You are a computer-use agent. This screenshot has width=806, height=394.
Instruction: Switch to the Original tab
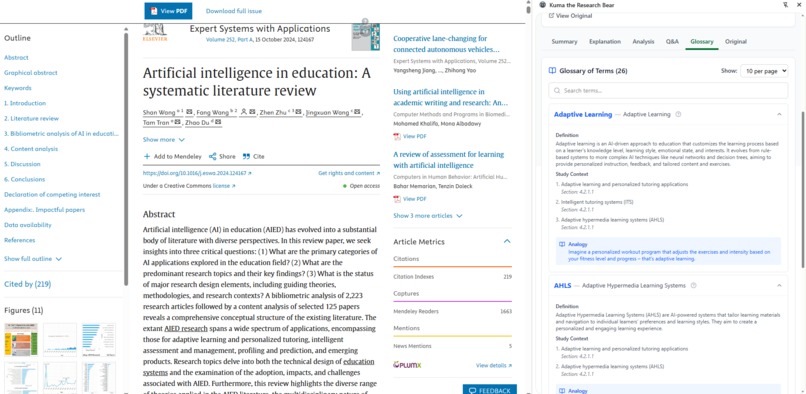[736, 42]
